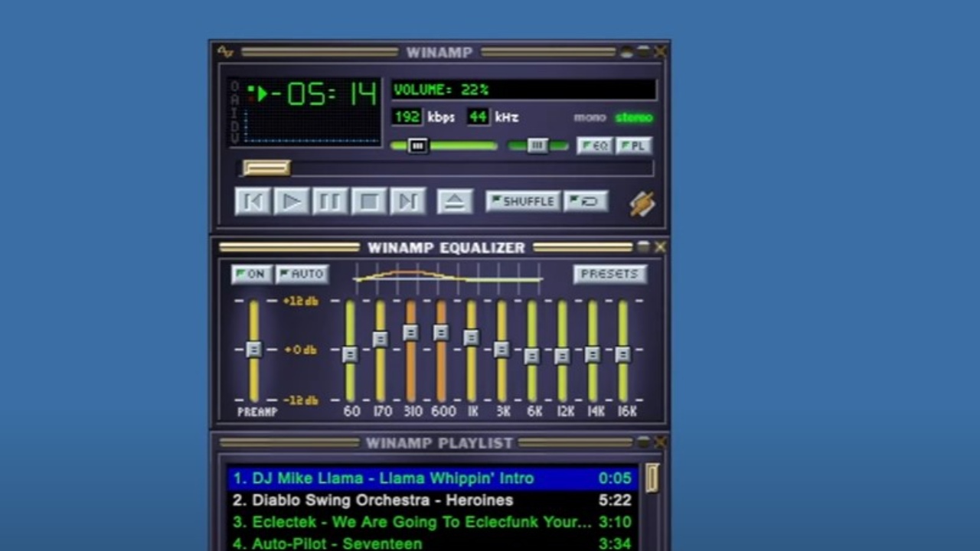Click the 44 kHz sample rate readout
This screenshot has width=980, height=551.
coord(478,117)
